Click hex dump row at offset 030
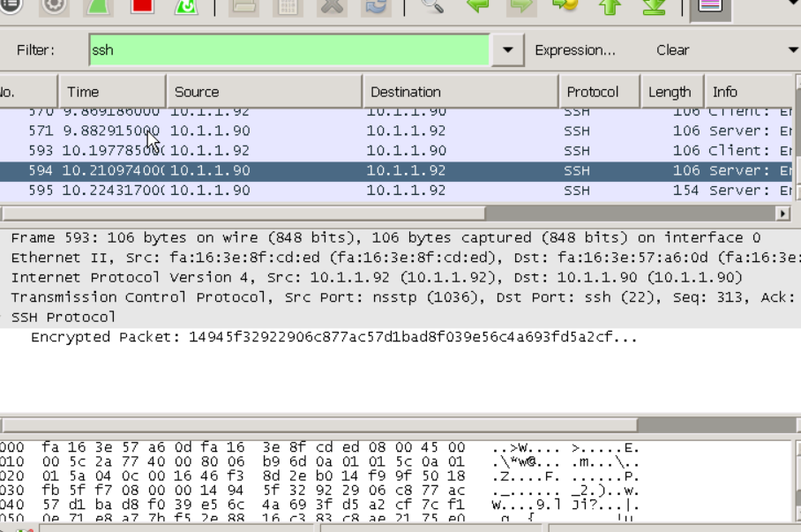Screen dimensions: 801x532 coord(320,491)
